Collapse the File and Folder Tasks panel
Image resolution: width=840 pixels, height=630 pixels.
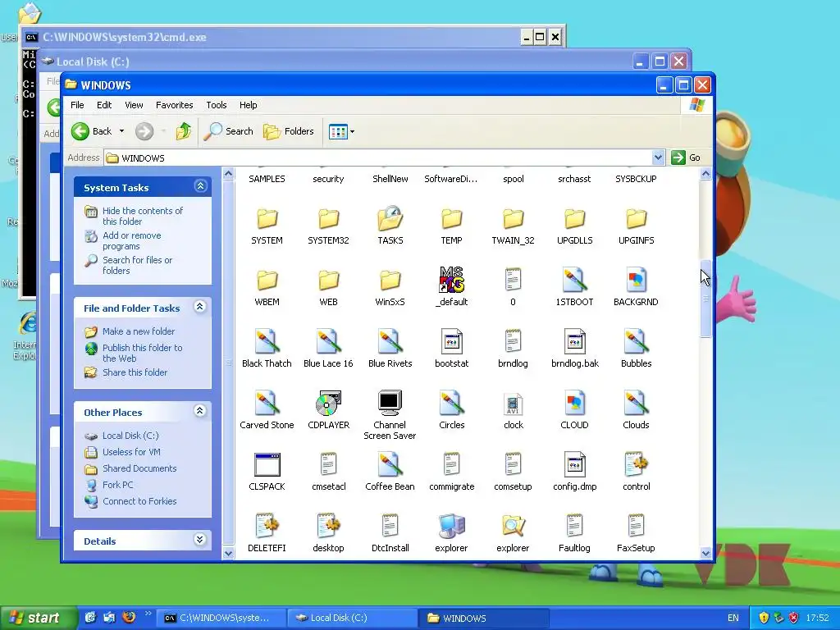[200, 307]
